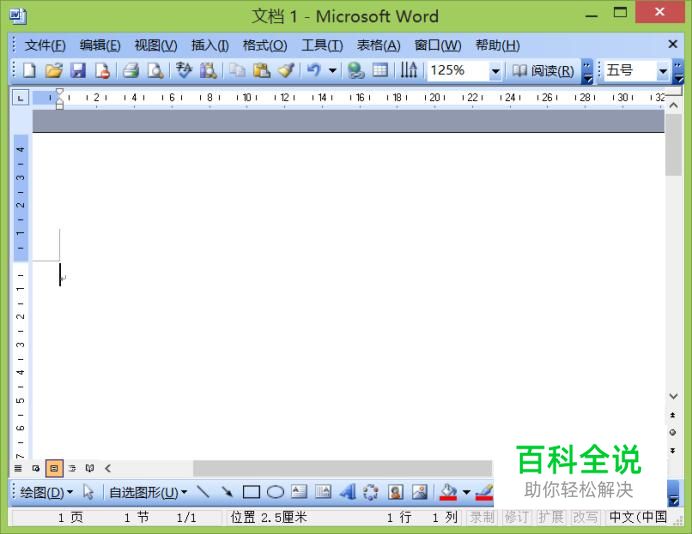
Task: Close the document with menu-bar X
Action: coord(673,44)
